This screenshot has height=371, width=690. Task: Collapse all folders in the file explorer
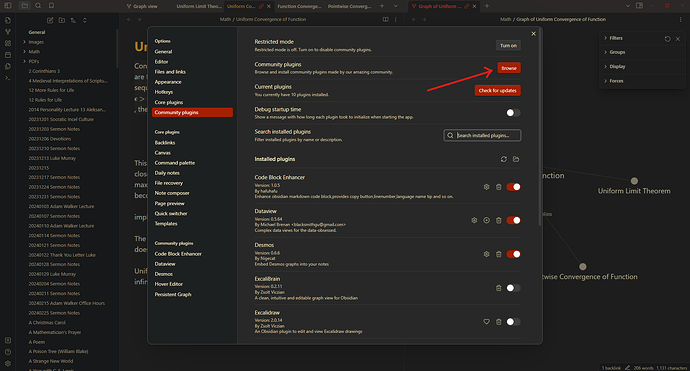(x=84, y=20)
